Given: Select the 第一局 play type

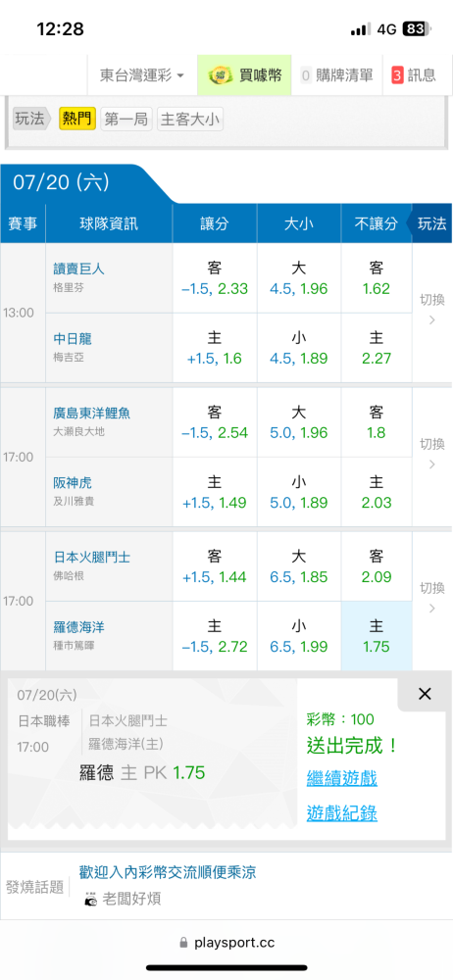Looking at the screenshot, I should 126,119.
